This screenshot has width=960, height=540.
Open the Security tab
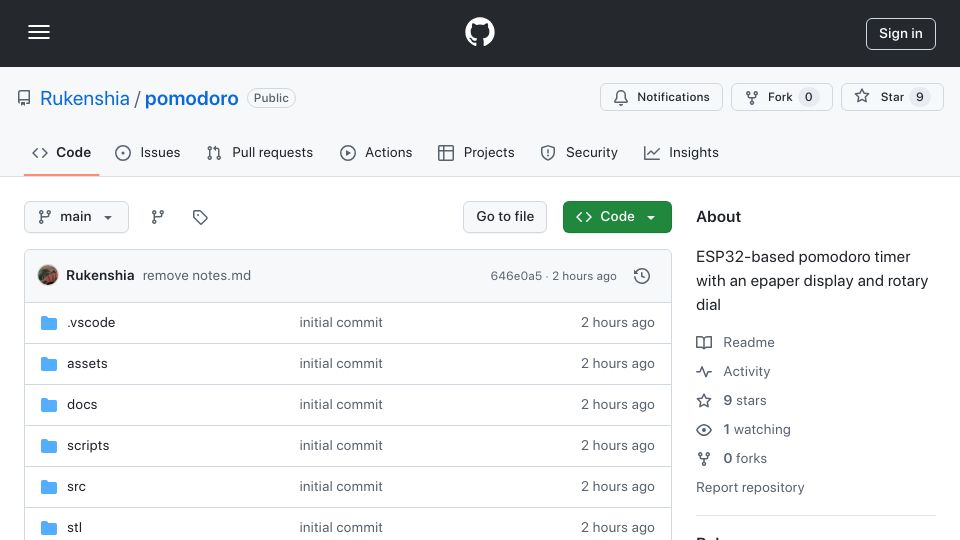tap(579, 152)
